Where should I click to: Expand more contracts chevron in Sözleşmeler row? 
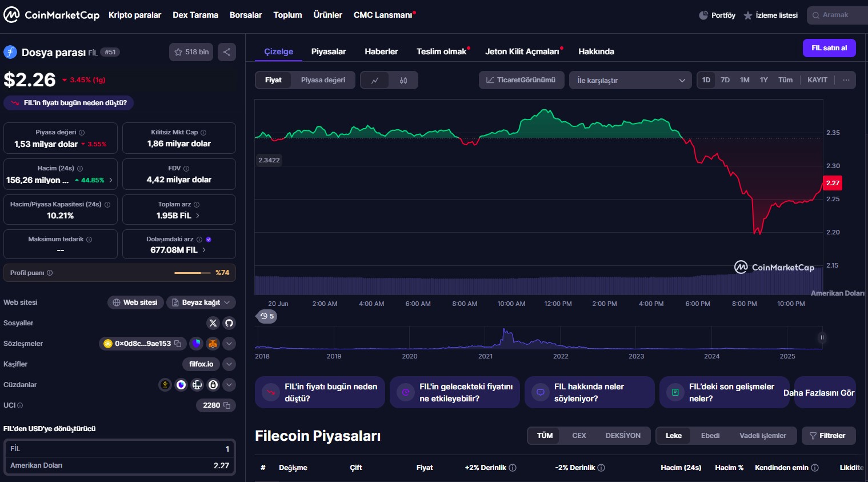[x=229, y=344]
